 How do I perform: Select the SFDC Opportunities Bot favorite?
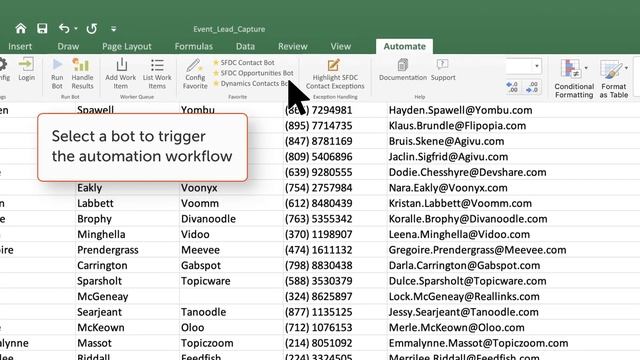253,73
